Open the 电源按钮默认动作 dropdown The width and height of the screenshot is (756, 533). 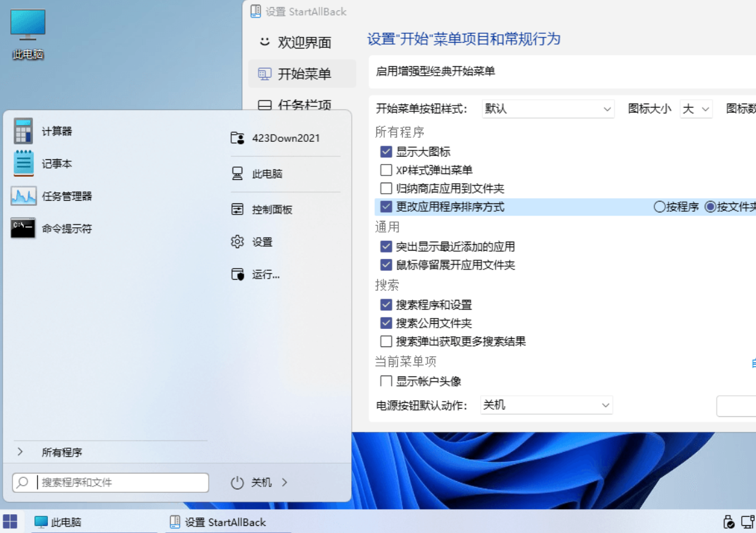pos(546,405)
